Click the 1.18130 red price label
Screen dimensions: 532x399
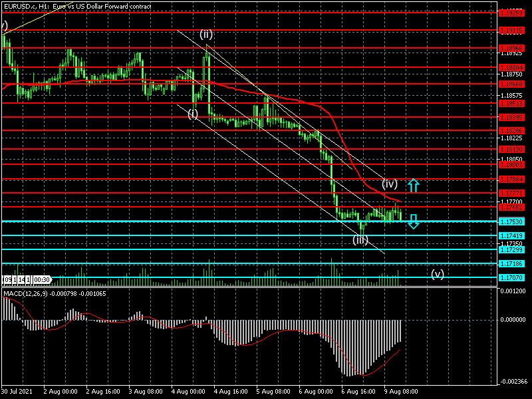click(x=511, y=149)
